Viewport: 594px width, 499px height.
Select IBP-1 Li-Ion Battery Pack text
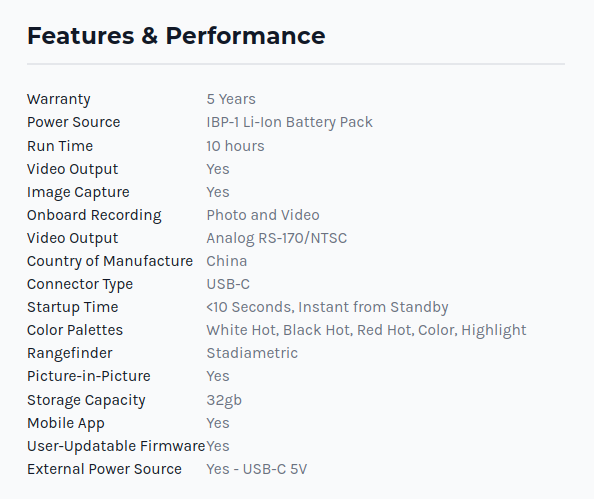[x=289, y=122]
